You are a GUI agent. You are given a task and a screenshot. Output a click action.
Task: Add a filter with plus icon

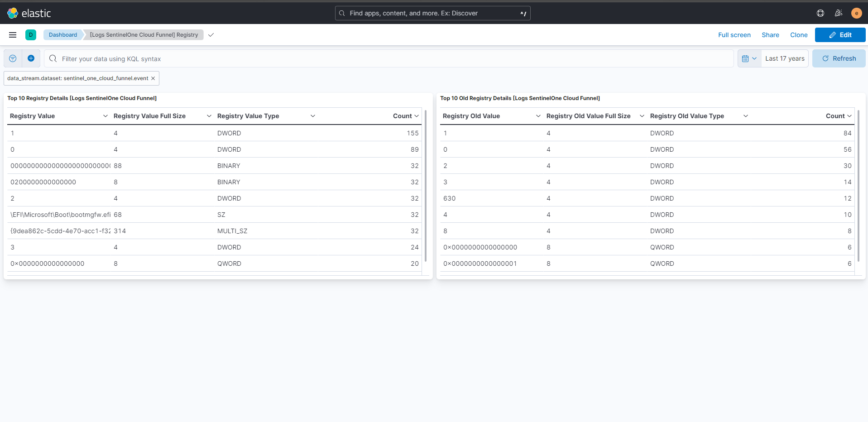(31, 58)
